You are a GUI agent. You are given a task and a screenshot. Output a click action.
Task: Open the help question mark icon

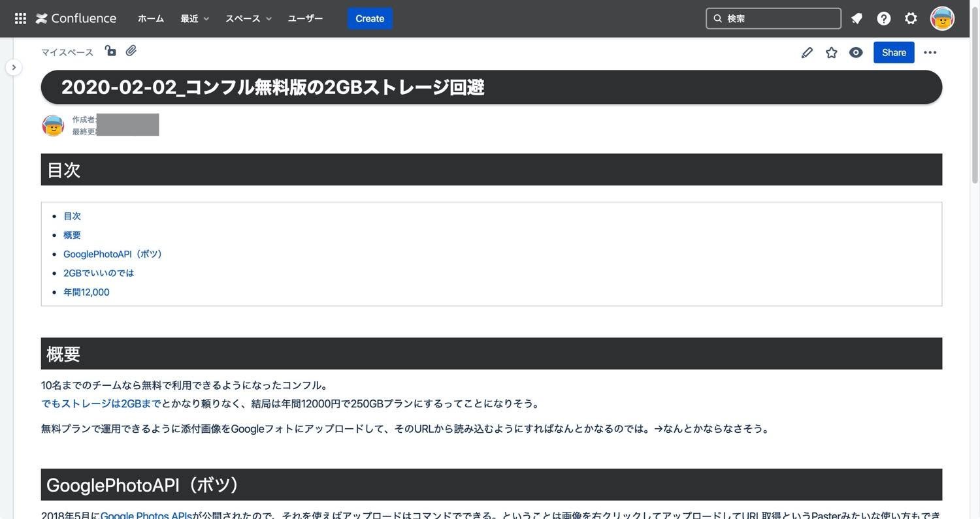[x=884, y=18]
